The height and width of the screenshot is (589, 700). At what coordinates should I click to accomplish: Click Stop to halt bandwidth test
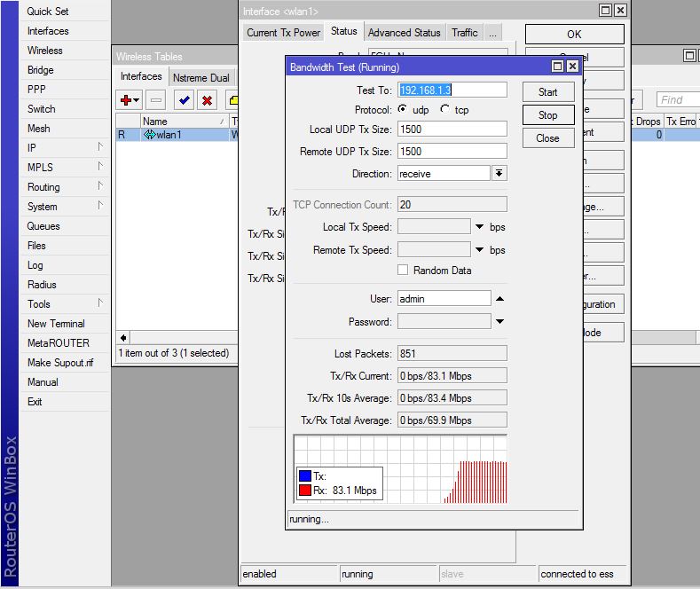coord(547,115)
